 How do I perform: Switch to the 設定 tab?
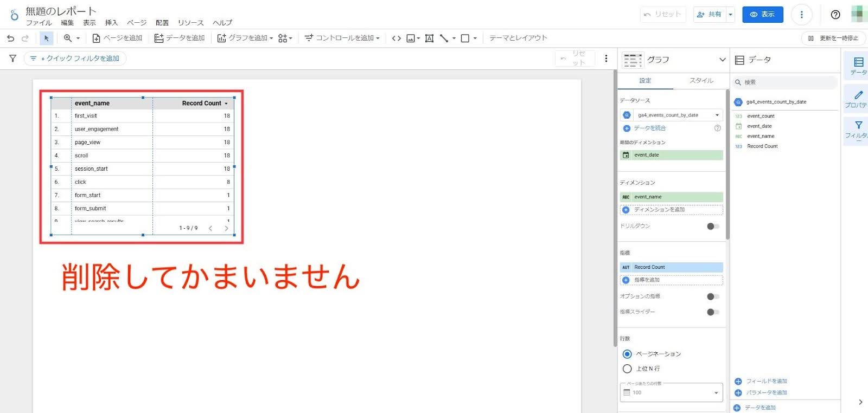645,81
